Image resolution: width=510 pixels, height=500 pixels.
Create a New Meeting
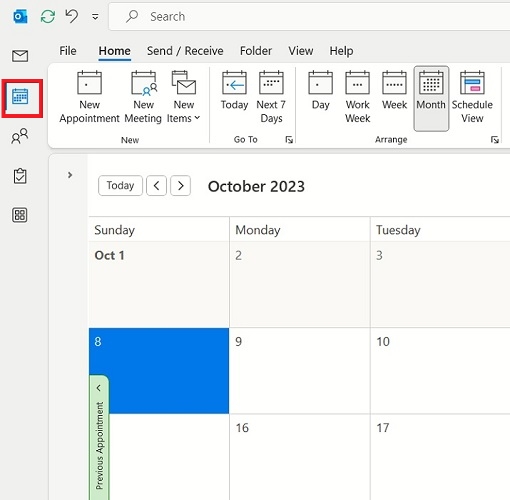(x=143, y=97)
